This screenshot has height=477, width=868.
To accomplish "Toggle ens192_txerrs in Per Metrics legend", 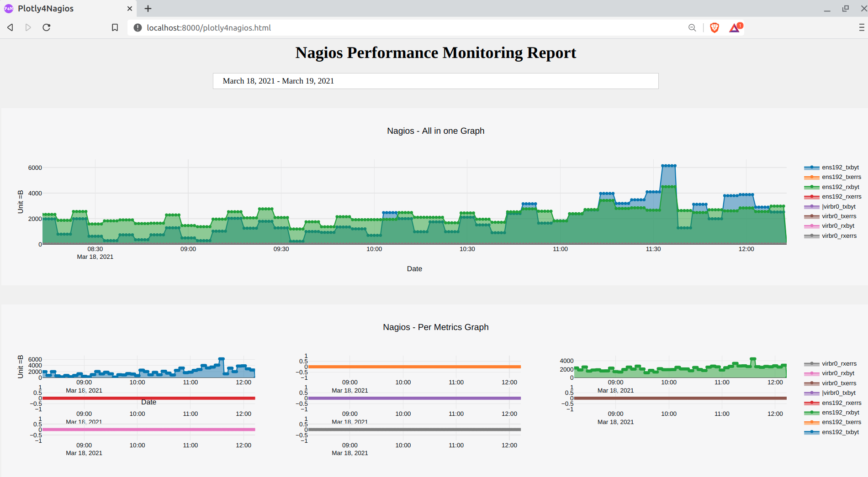I will pyautogui.click(x=833, y=422).
